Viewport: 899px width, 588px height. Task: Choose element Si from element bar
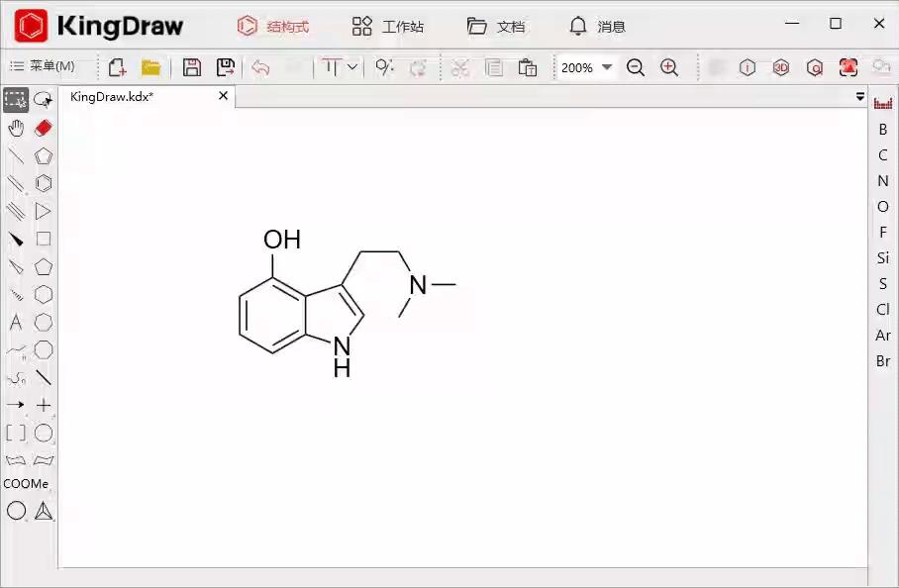click(x=883, y=258)
